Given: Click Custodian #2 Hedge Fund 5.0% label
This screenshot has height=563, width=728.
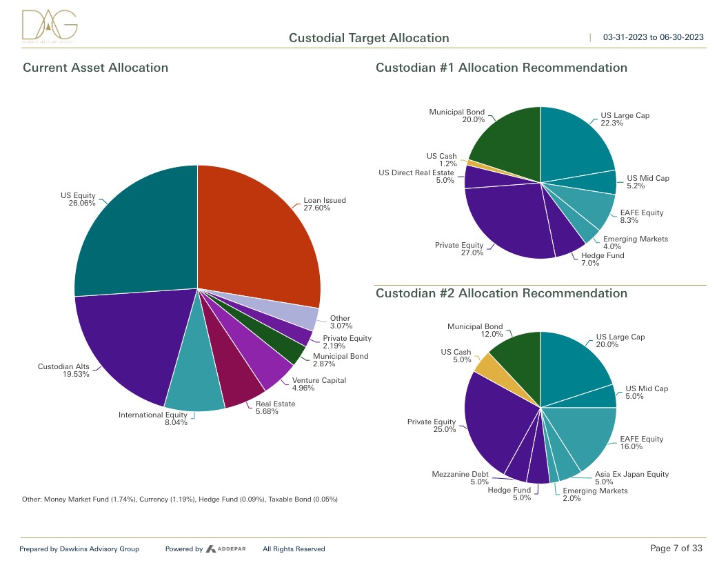Looking at the screenshot, I should [509, 493].
